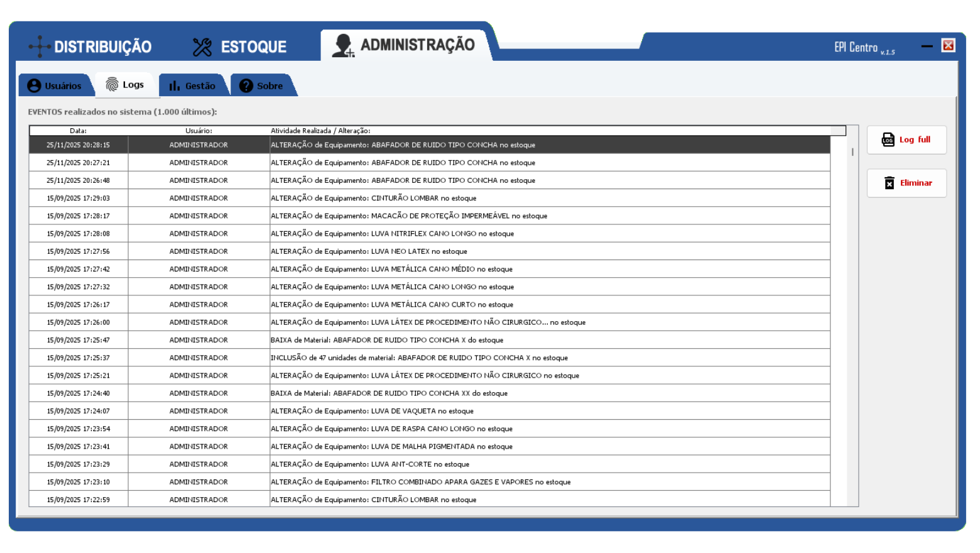
Task: Select the INCLUSÃO de 47 unidades log row
Action: click(x=418, y=358)
